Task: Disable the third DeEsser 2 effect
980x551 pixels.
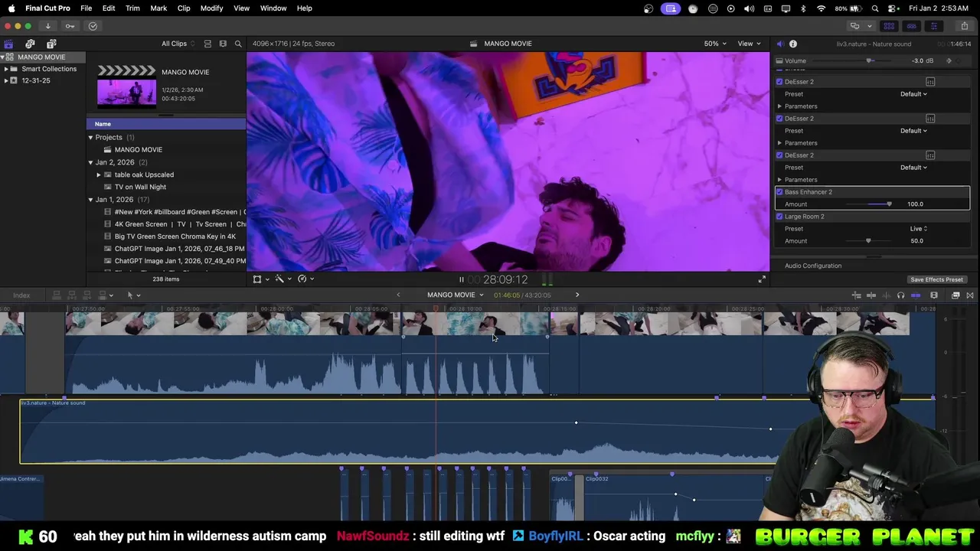Action: (779, 155)
